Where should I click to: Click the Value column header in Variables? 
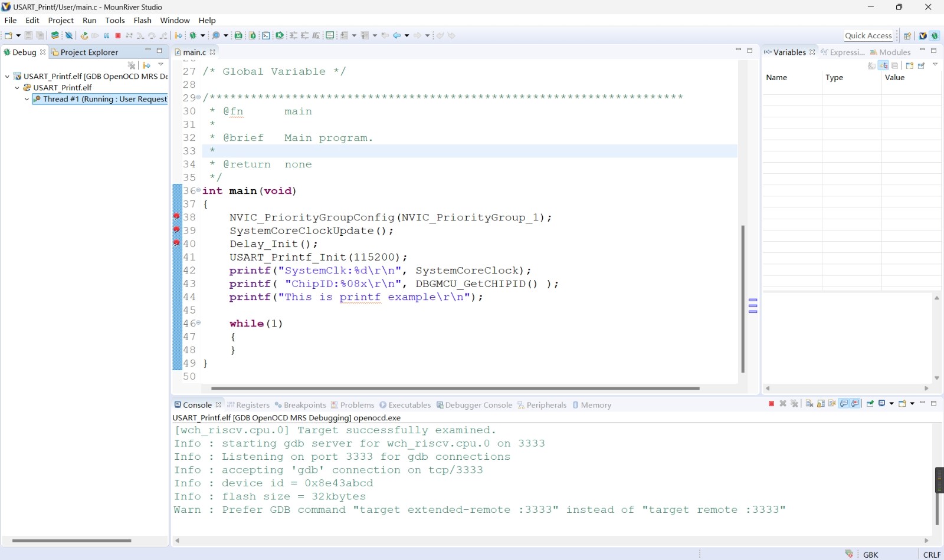click(911, 77)
